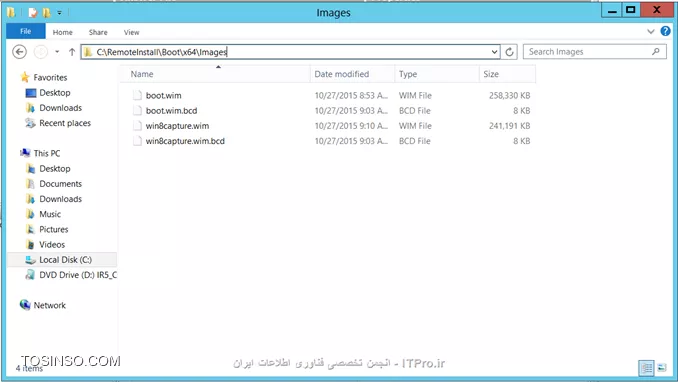Click the Local Disk (C:) drive icon
The height and width of the screenshot is (382, 678).
click(x=30, y=260)
